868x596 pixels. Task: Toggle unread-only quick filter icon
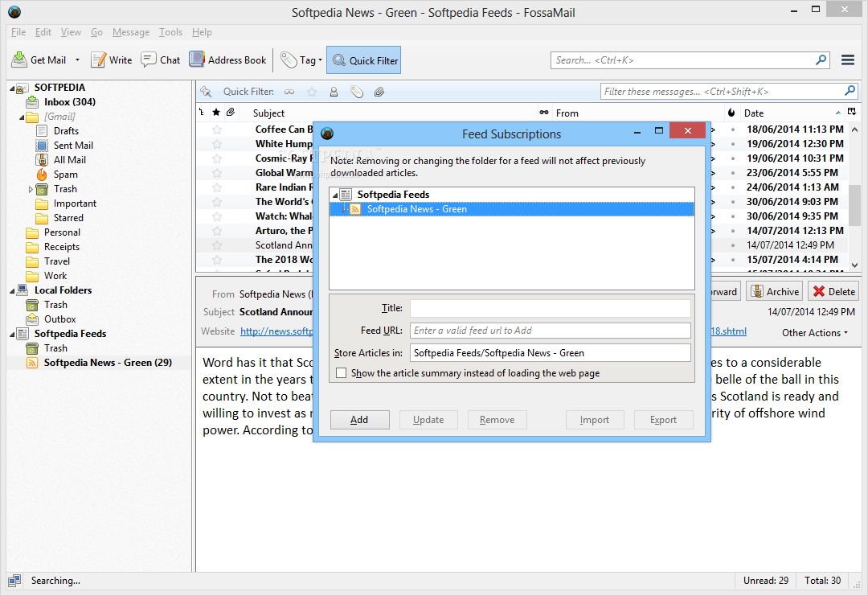pyautogui.click(x=289, y=92)
